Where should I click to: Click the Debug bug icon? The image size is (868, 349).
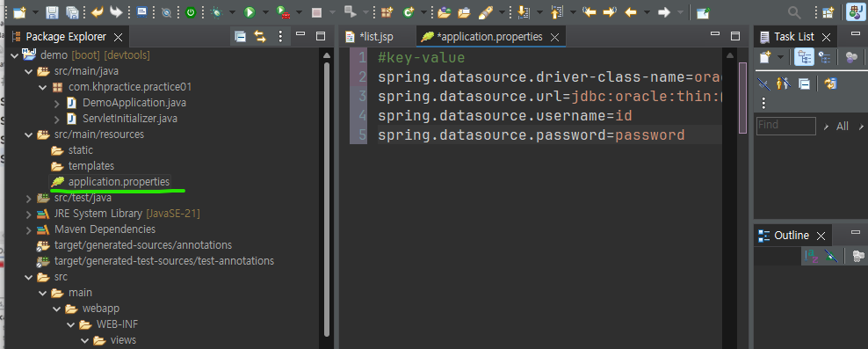pos(216,12)
